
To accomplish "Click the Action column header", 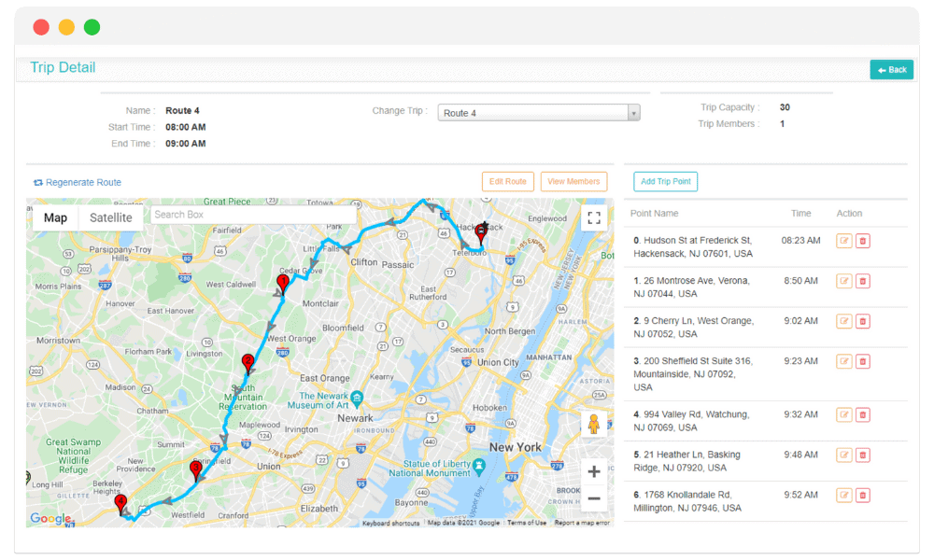I will [x=849, y=213].
